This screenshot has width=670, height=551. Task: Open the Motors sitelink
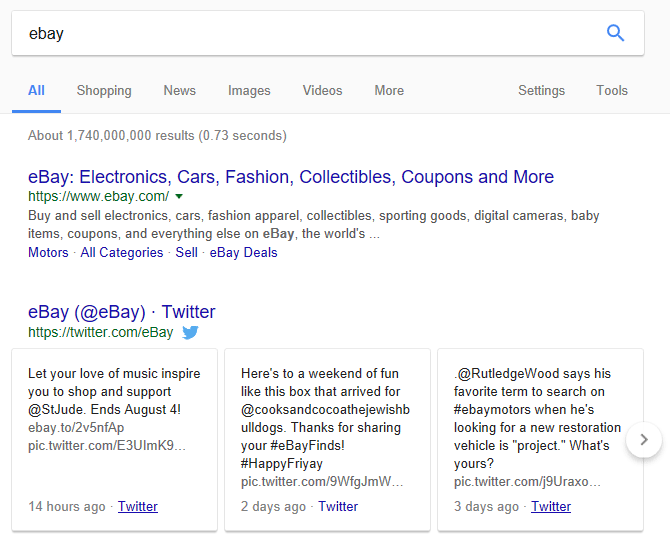tap(48, 252)
